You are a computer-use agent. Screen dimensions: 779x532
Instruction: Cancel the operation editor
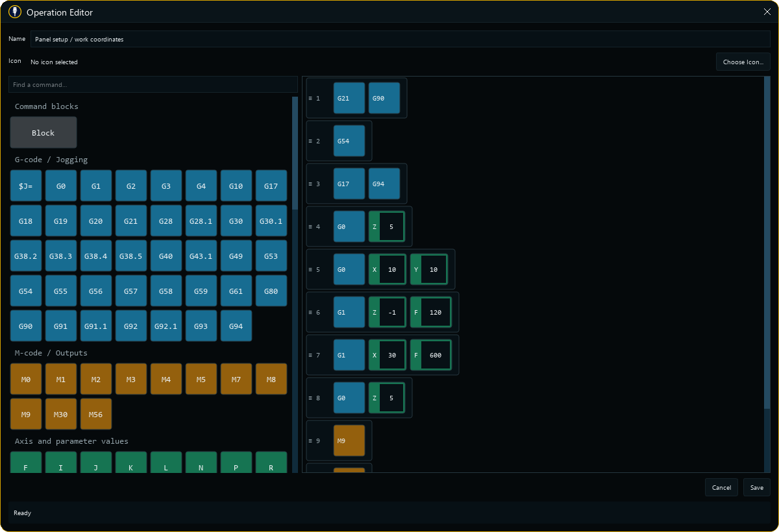[x=721, y=487]
